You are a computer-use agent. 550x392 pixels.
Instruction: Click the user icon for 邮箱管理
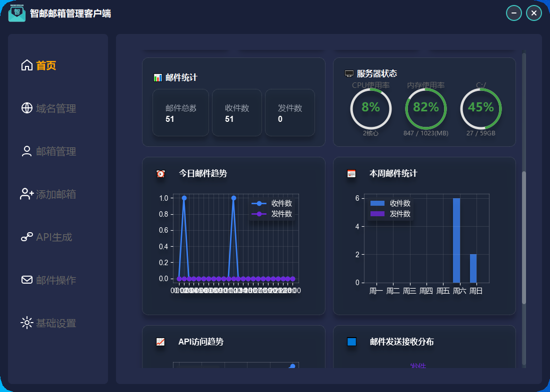click(26, 151)
